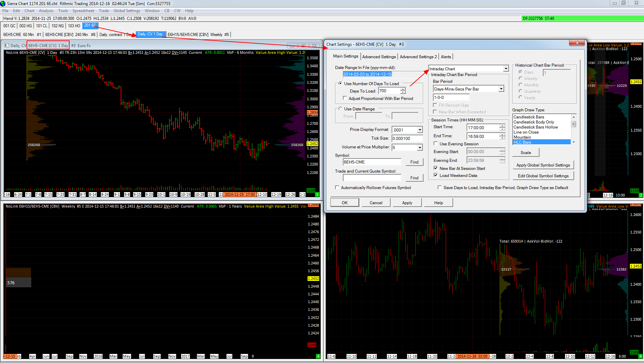644x363 pixels.
Task: Click restore button of the Daily CV chart window
Action: 303,45
